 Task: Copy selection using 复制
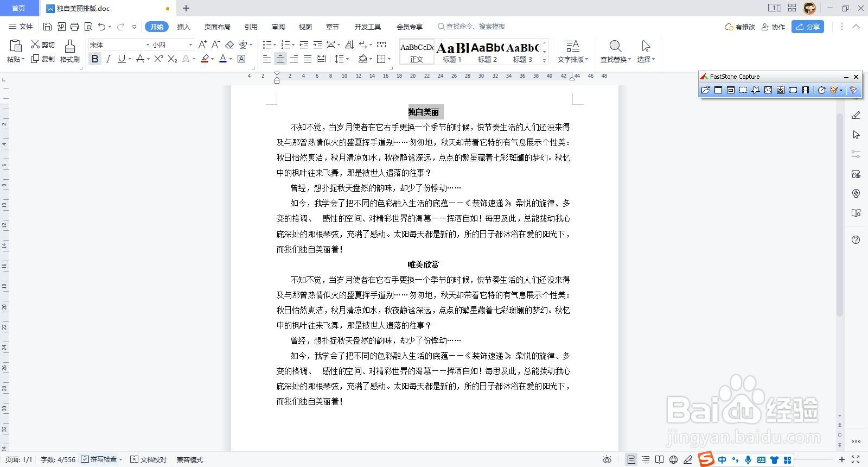click(43, 59)
